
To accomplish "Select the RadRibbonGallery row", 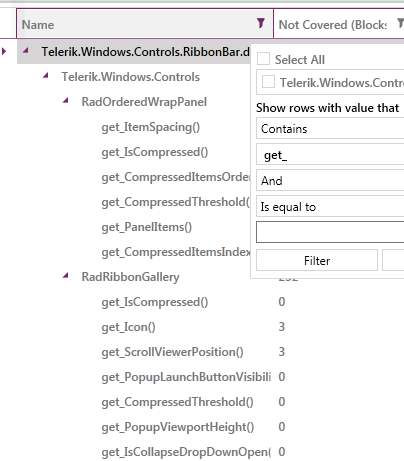I will pyautogui.click(x=131, y=277).
